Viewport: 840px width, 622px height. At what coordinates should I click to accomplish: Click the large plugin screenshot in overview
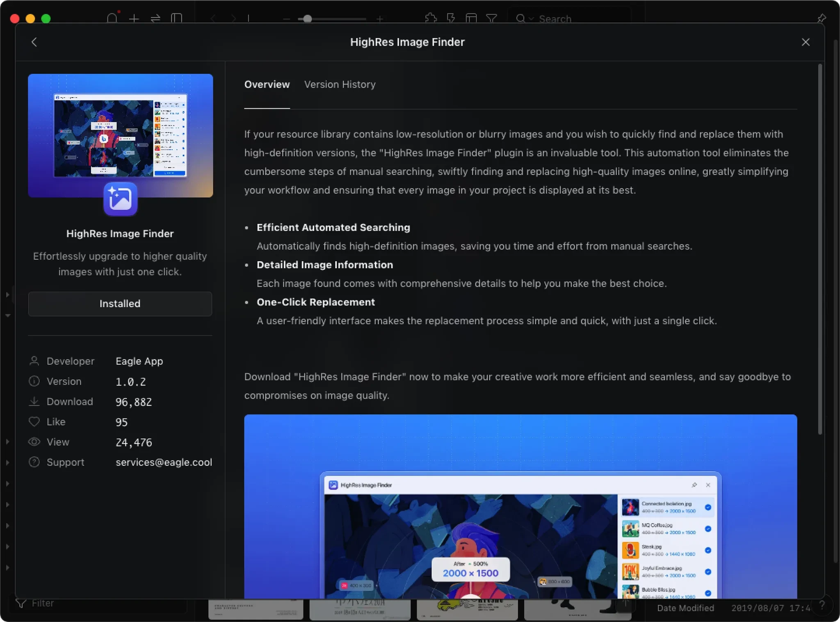[520, 506]
